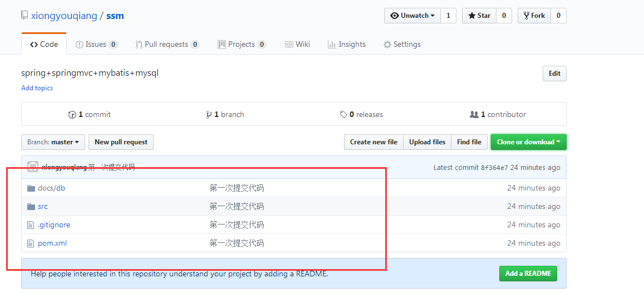Click the gear icon on Settings tab
This screenshot has height=307, width=644.
click(387, 45)
